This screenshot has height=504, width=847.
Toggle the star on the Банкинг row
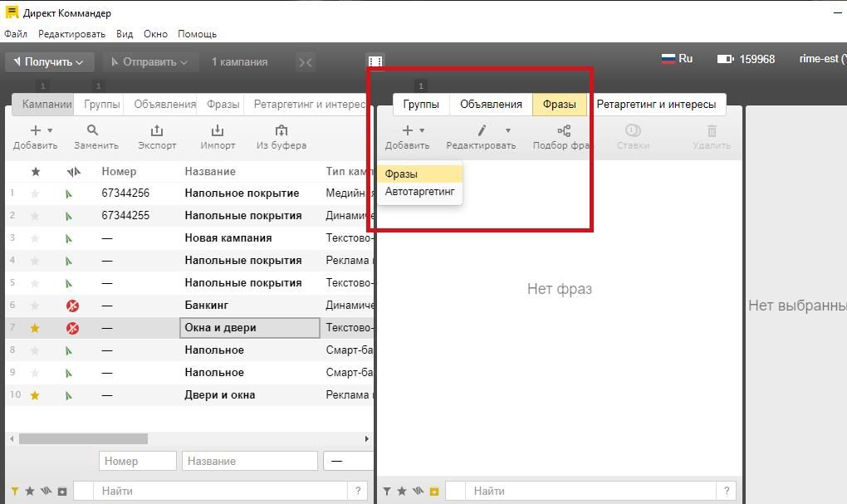click(x=35, y=306)
